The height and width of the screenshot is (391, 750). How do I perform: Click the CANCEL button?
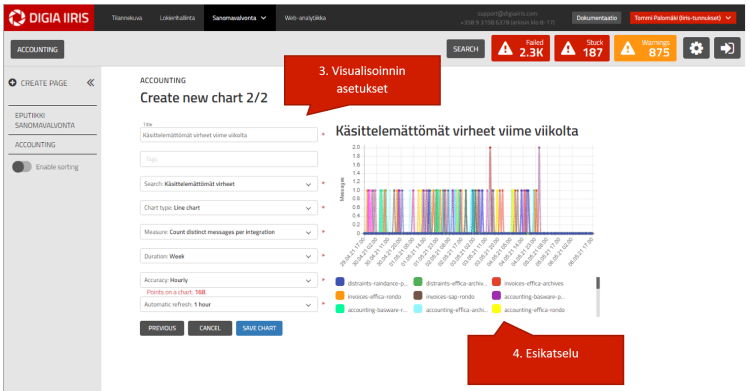210,328
